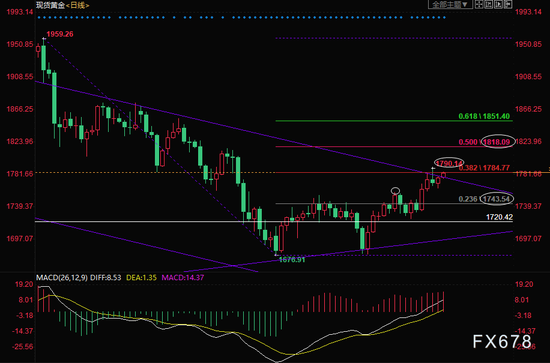Click the circled 1743.54 Fibonacci level

click(496, 199)
